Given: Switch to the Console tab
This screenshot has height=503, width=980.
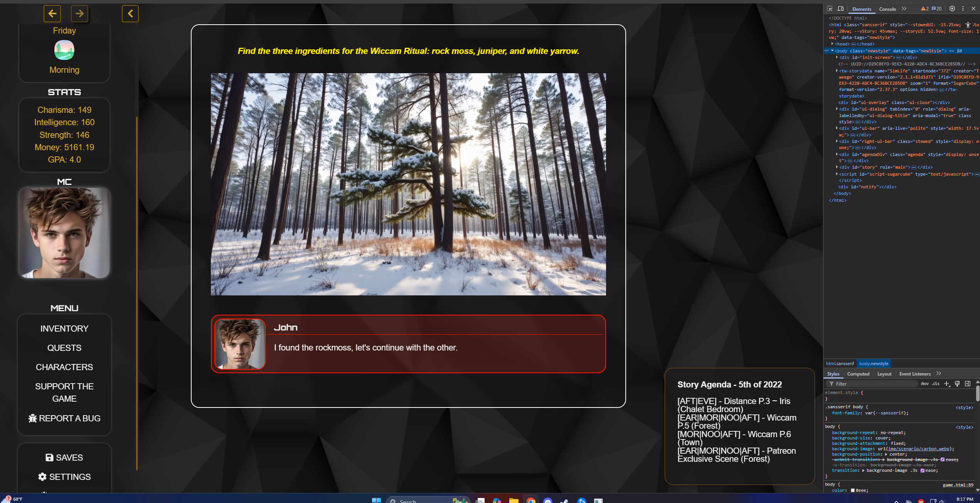Looking at the screenshot, I should click(887, 9).
